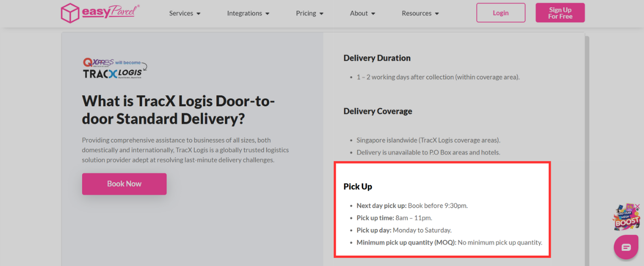This screenshot has height=266, width=644.
Task: Open the chat support bubble icon
Action: click(626, 247)
